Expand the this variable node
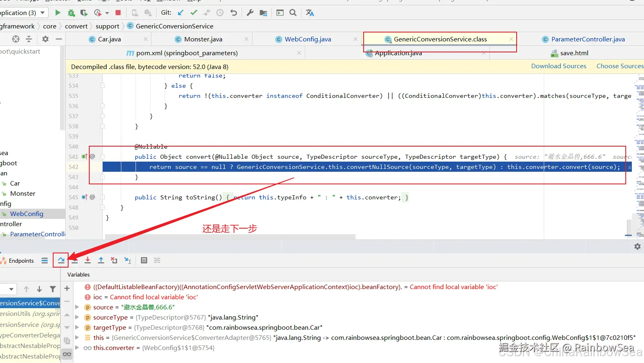Image resolution: width=644 pixels, height=363 pixels. 77,337
